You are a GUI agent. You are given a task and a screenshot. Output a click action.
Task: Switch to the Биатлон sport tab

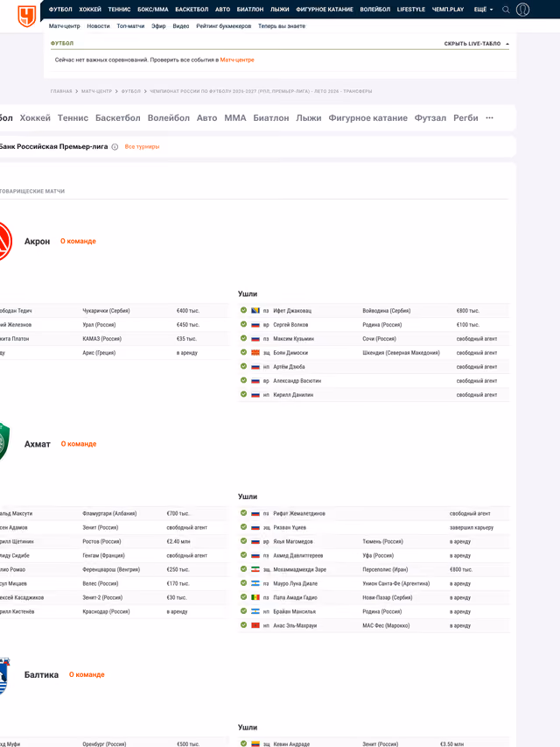[271, 117]
